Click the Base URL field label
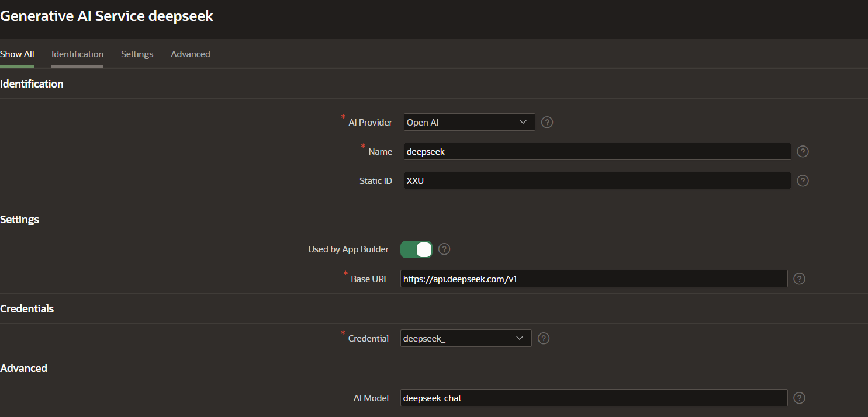The height and width of the screenshot is (417, 868). click(x=369, y=279)
